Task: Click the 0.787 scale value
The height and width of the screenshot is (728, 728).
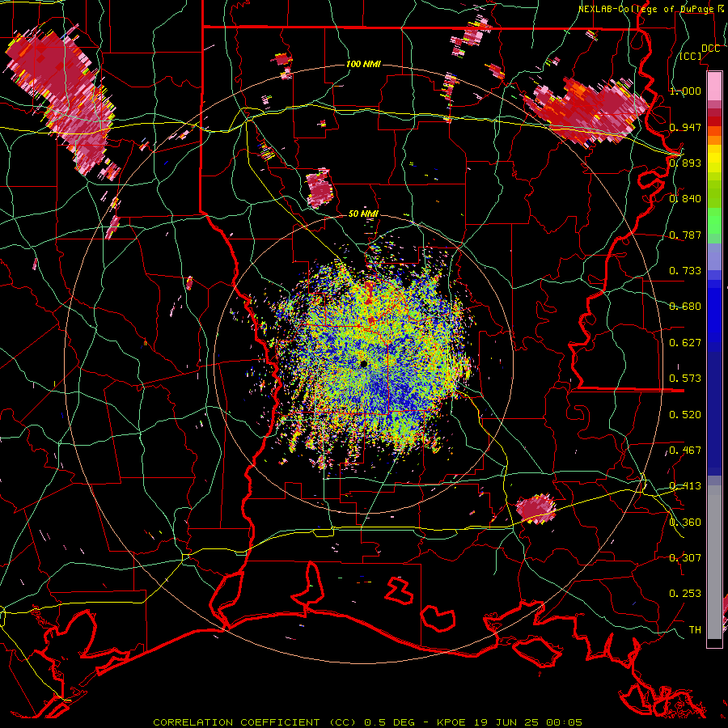Action: pyautogui.click(x=685, y=235)
